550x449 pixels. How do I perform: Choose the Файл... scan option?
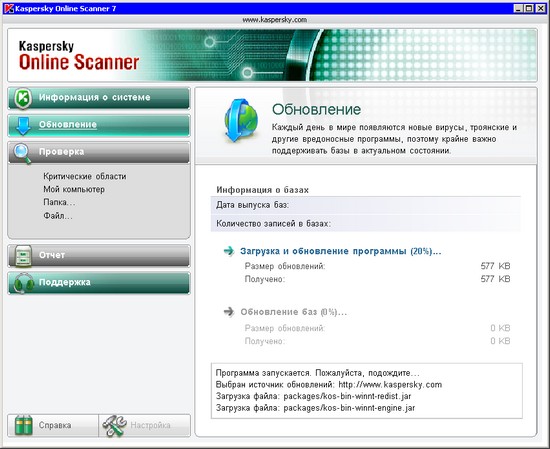click(x=58, y=216)
